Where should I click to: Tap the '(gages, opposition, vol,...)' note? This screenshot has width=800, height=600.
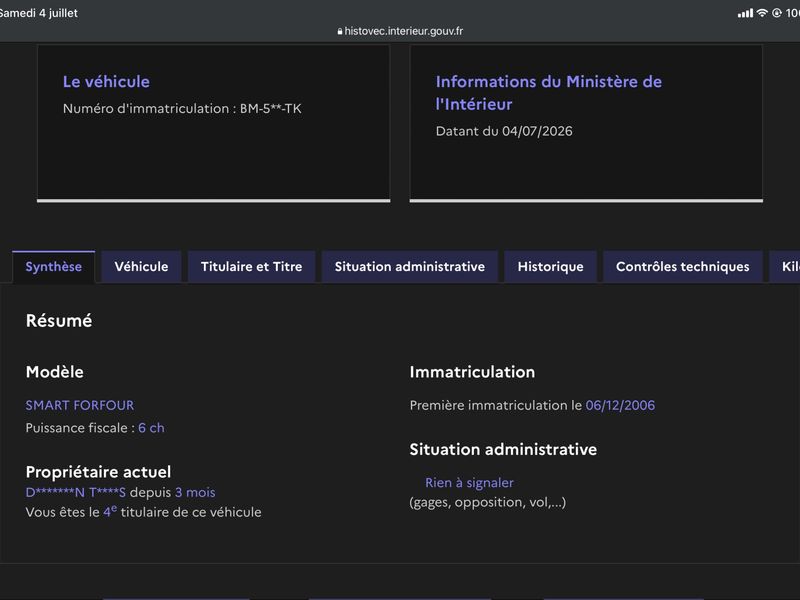click(488, 503)
